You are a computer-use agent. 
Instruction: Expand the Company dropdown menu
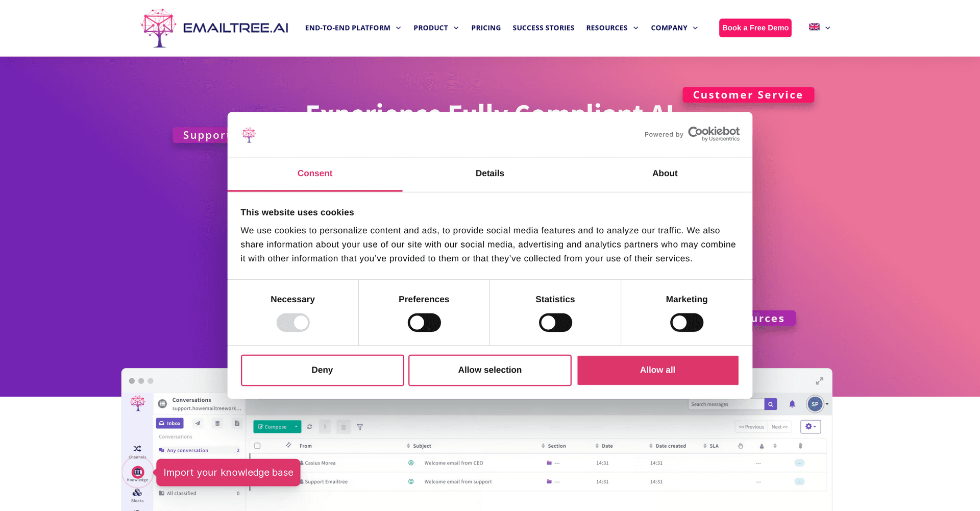[674, 28]
